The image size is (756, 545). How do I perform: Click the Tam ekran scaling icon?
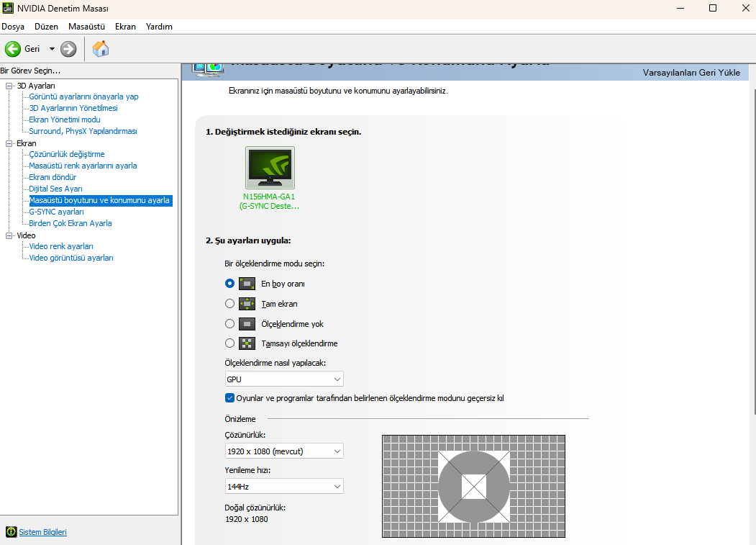click(247, 304)
